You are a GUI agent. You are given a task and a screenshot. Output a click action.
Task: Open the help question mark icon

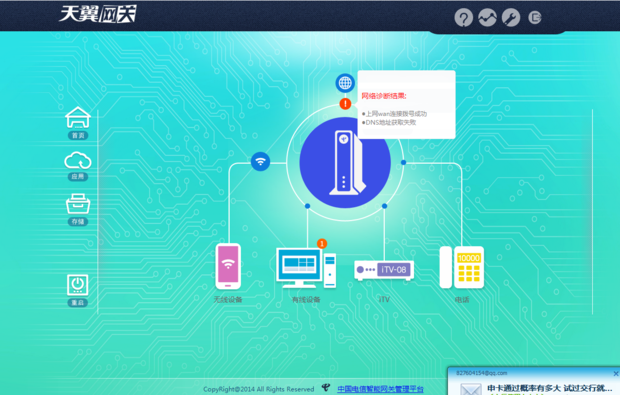tap(463, 18)
